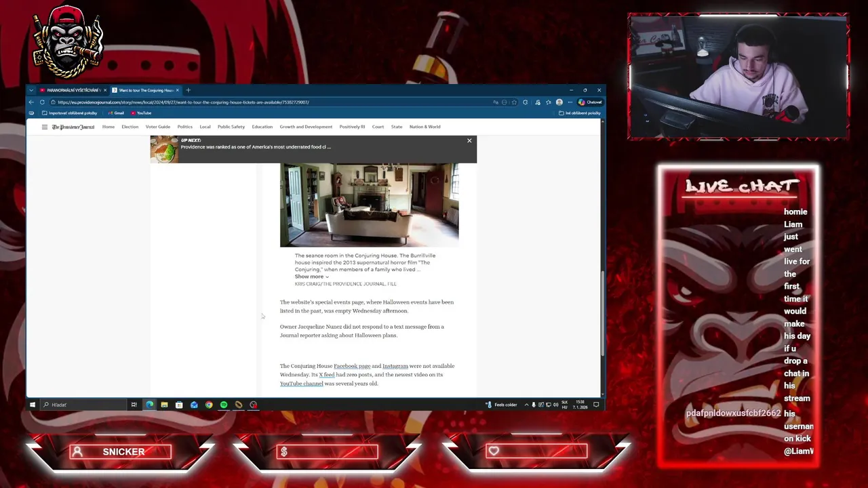The width and height of the screenshot is (868, 488).
Task: Open the YouTube channel link
Action: (302, 384)
